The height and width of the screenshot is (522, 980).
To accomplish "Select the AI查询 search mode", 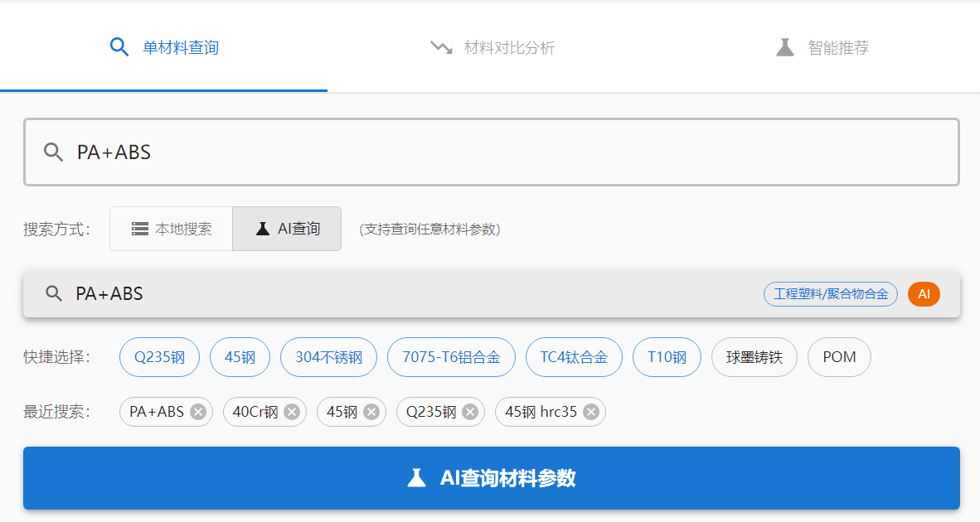I will [x=287, y=229].
